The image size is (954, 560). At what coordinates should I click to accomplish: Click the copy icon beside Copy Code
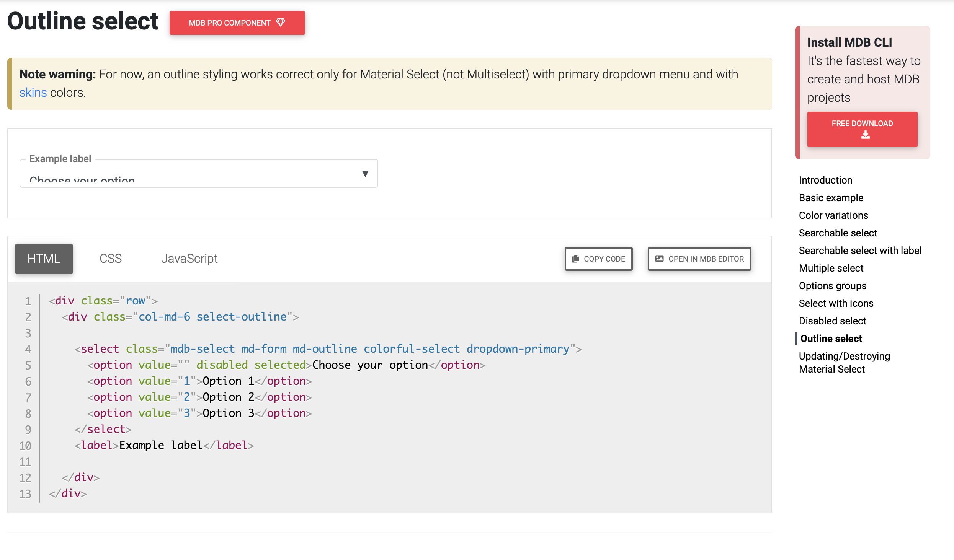point(575,259)
